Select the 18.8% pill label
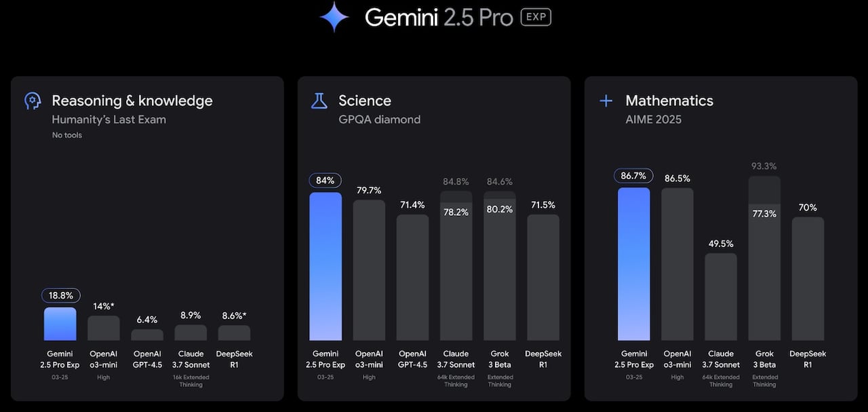Screen dimensions: 868x412 [61, 295]
